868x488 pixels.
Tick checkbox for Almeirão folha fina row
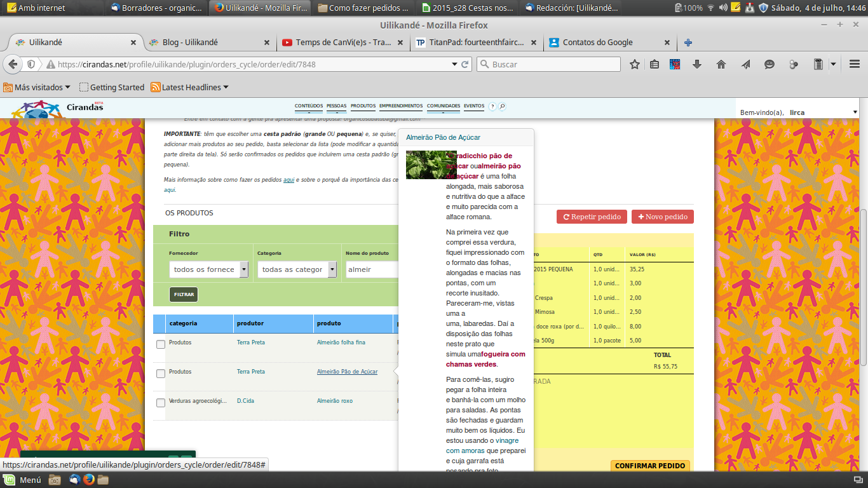[x=161, y=344]
